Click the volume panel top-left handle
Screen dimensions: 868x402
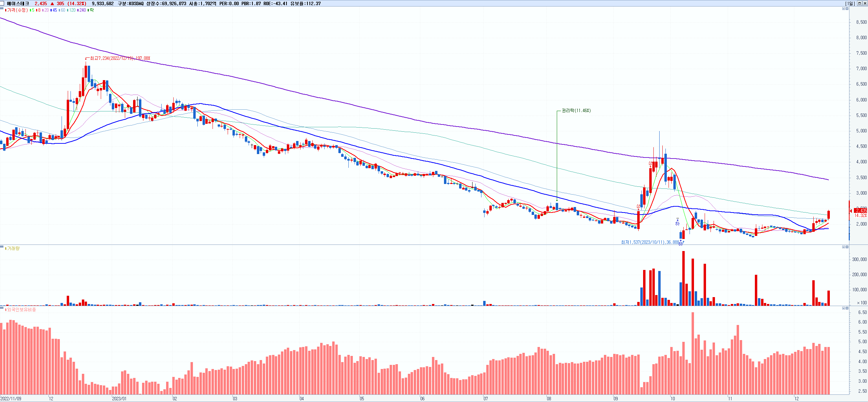point(2,247)
